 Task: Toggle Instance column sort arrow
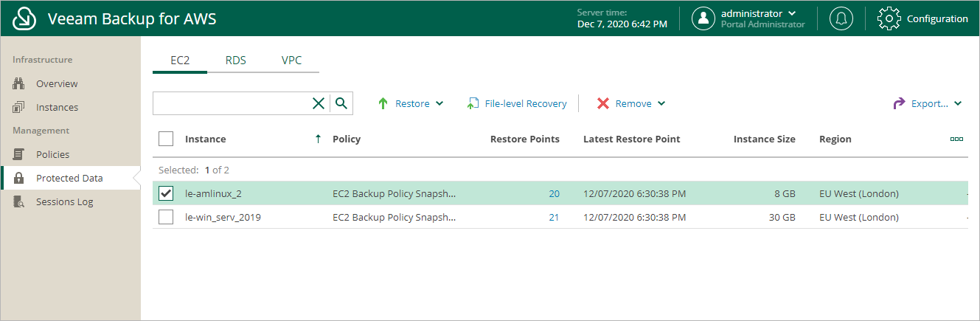(318, 139)
